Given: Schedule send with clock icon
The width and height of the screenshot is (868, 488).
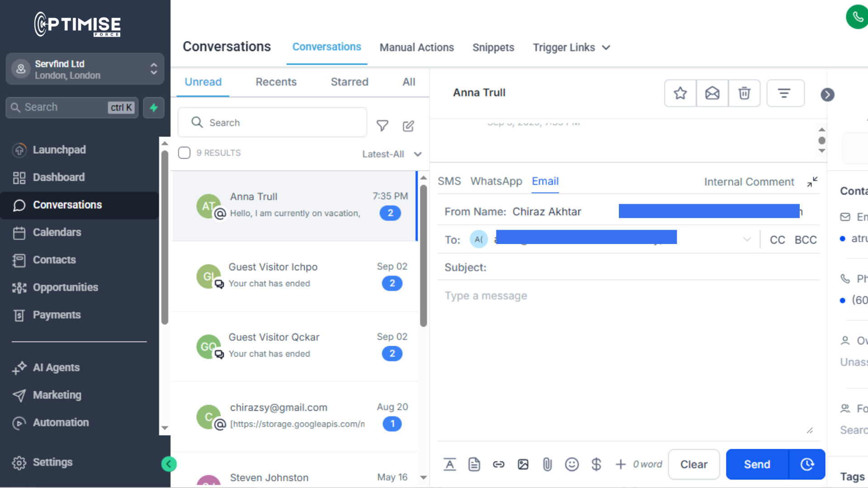Looking at the screenshot, I should (x=807, y=464).
